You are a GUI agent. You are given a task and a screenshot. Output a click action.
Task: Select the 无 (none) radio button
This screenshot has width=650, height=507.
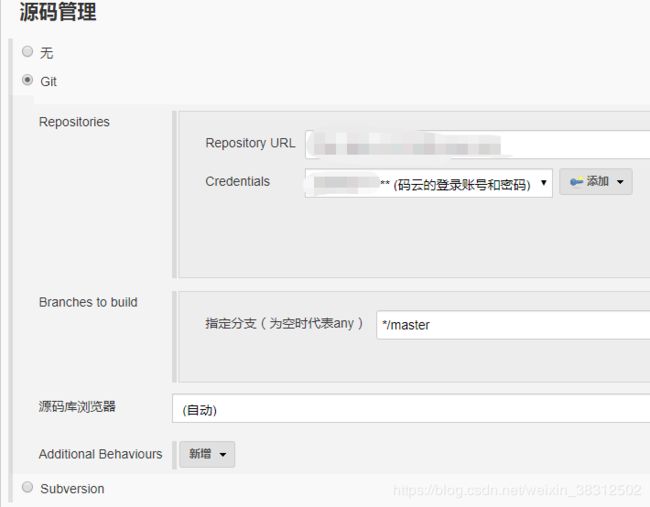tap(27, 51)
